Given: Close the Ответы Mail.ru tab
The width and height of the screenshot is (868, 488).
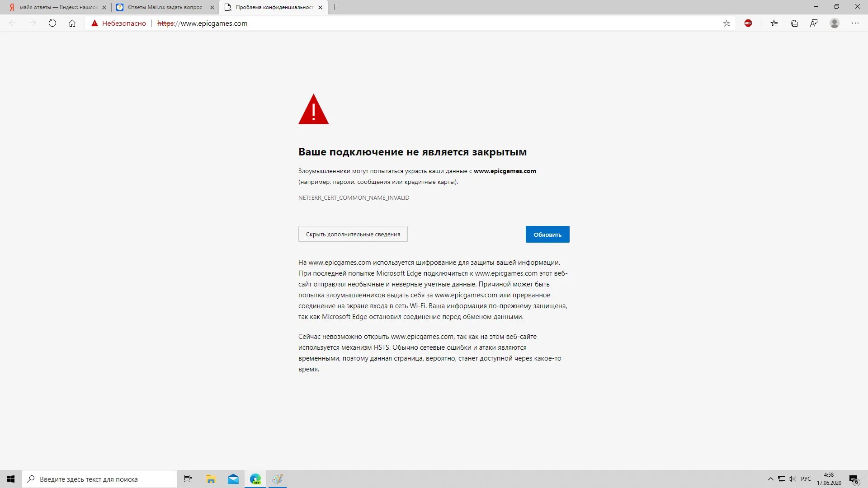Looking at the screenshot, I should [212, 7].
